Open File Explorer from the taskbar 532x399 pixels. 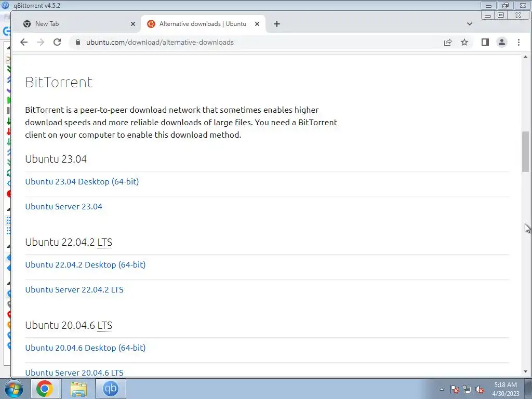tap(78, 389)
